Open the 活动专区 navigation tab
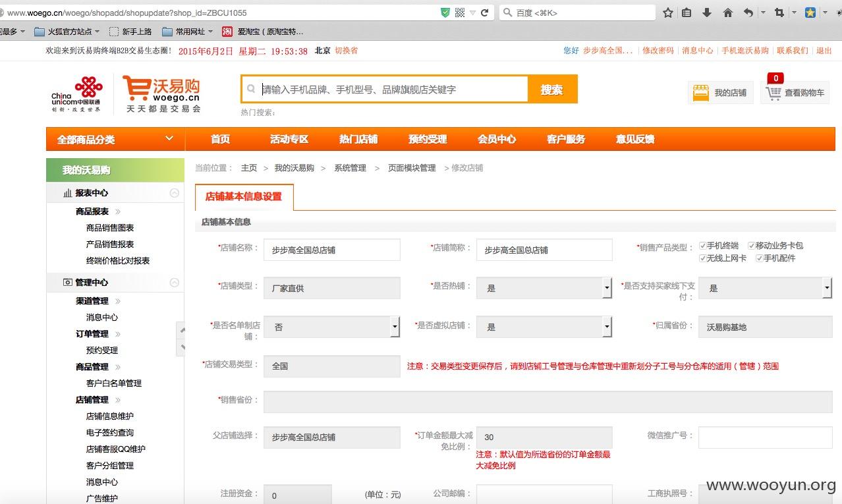This screenshot has height=504, width=842. tap(289, 139)
